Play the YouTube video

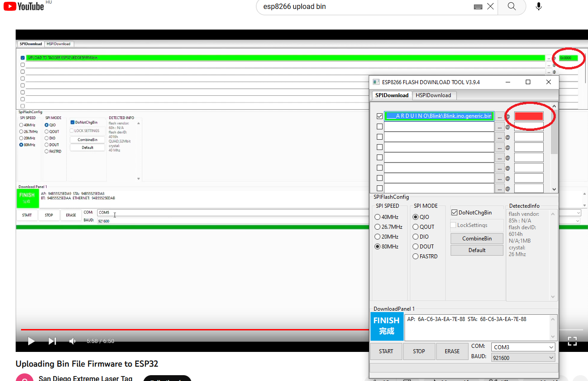coord(31,341)
